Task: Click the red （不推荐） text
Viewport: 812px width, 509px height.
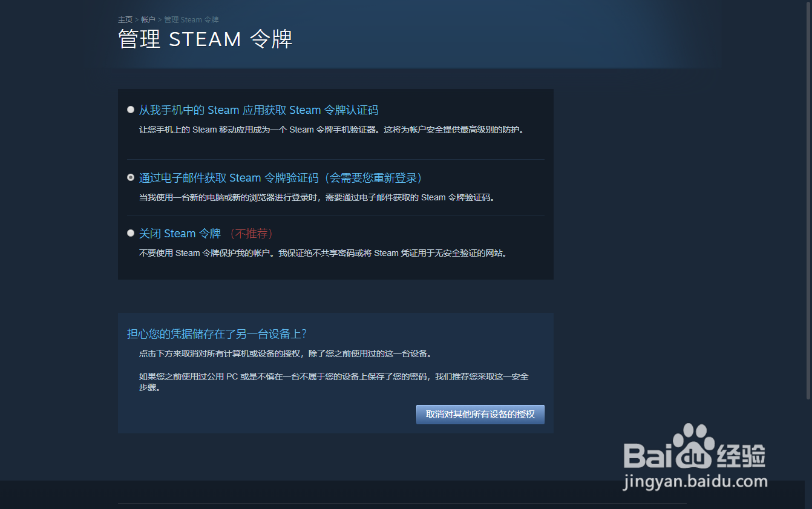Action: pos(251,234)
